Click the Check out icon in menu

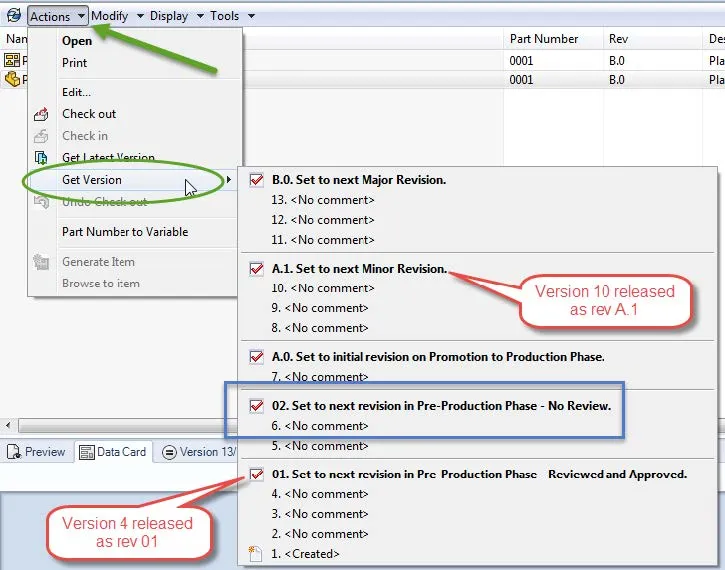tap(41, 114)
